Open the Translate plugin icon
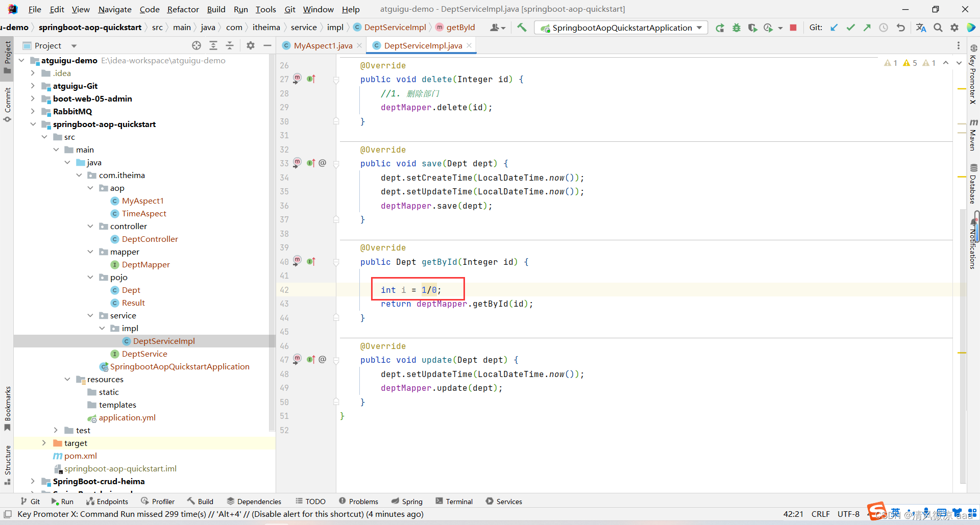Screen dimensions: 980x525 (921, 28)
